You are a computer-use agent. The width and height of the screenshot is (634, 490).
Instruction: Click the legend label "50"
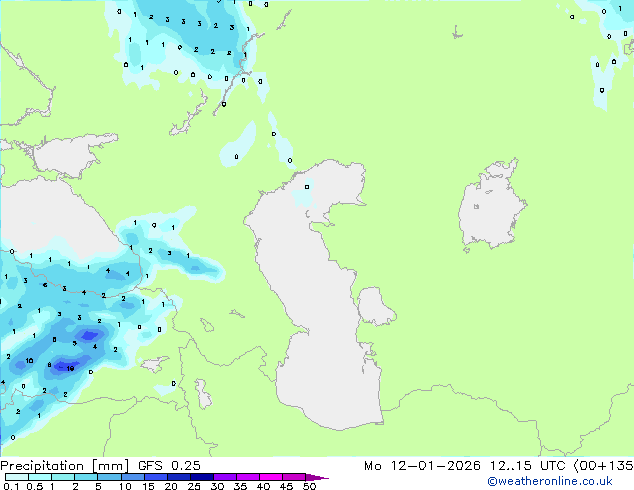pyautogui.click(x=309, y=486)
